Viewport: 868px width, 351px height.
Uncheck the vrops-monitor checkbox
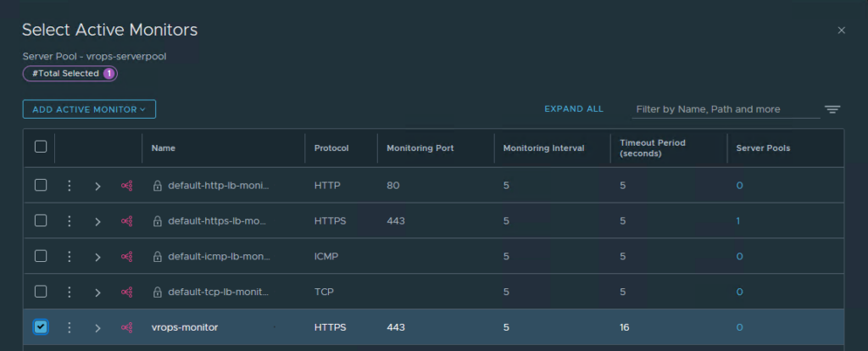point(41,326)
